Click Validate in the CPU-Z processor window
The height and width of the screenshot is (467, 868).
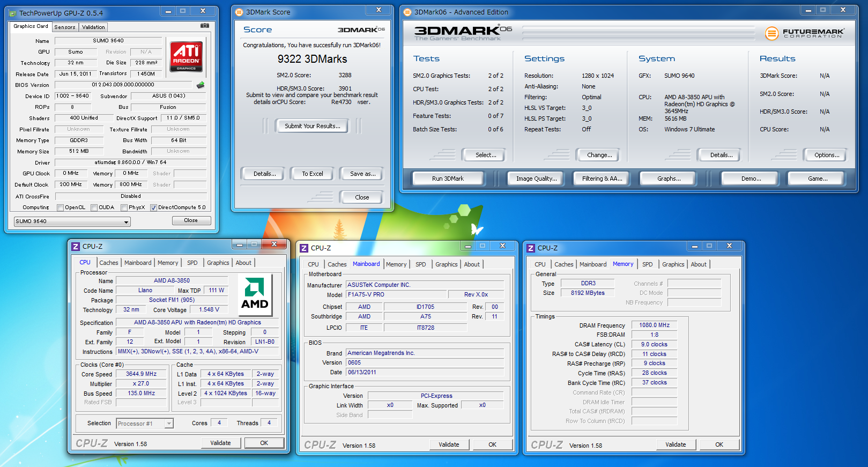click(220, 443)
